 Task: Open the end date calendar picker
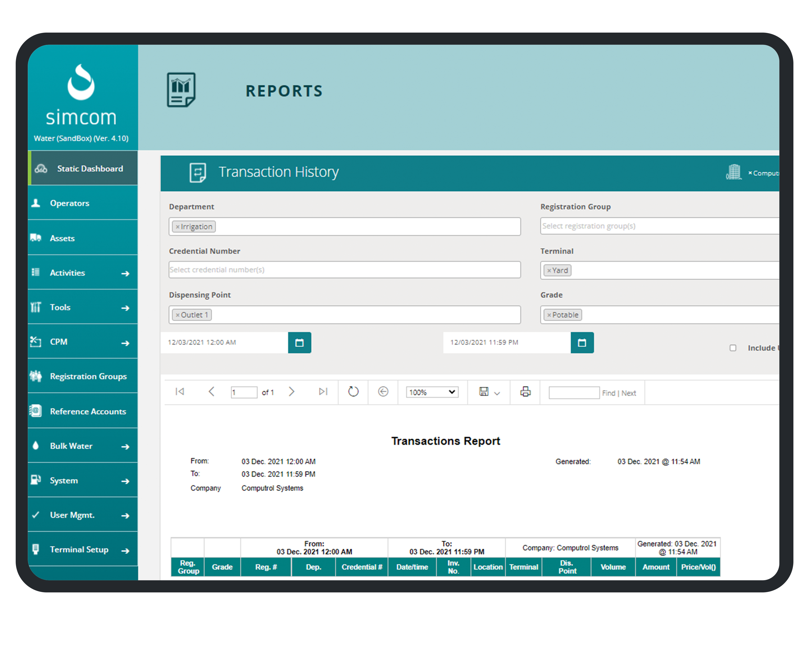tap(582, 343)
